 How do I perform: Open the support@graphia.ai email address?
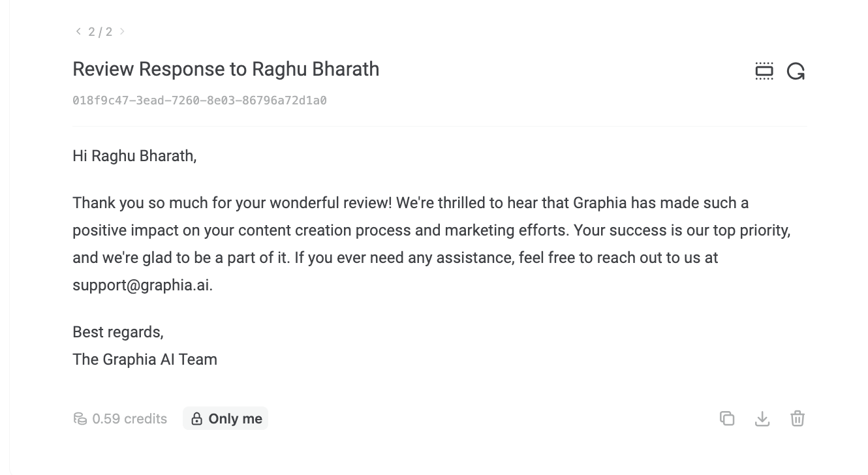pos(142,285)
